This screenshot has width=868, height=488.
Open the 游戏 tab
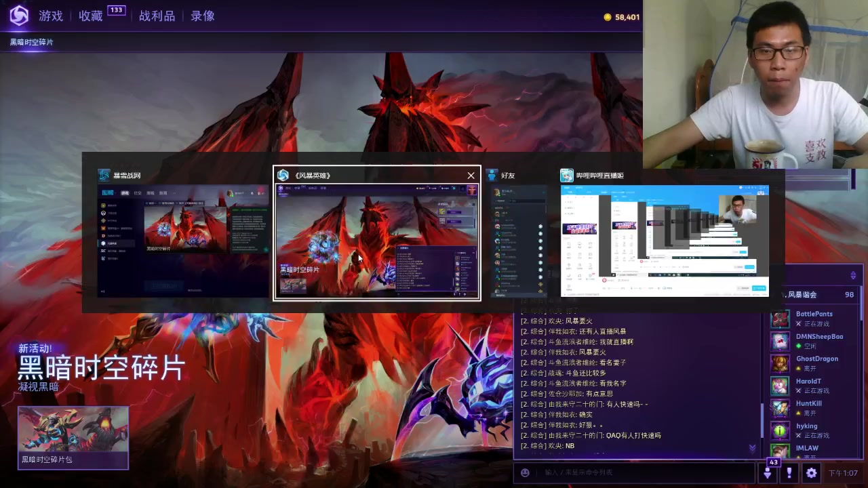[51, 16]
